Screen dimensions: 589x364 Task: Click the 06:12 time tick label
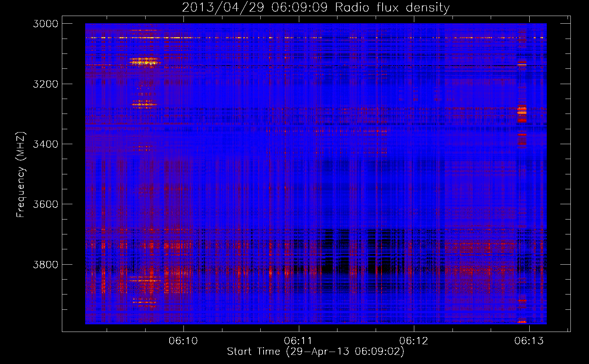[x=414, y=341]
